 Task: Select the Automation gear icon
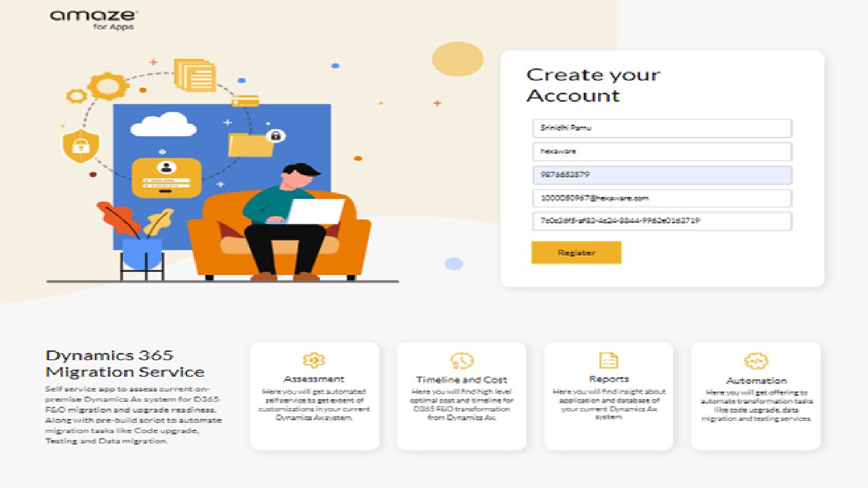coord(755,361)
